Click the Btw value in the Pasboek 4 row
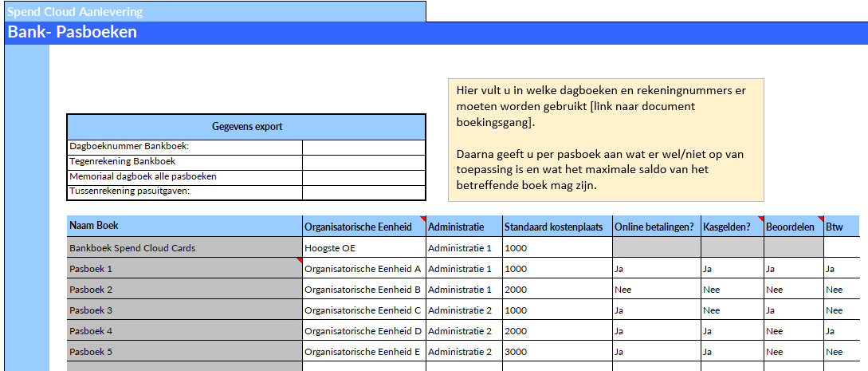 click(842, 331)
